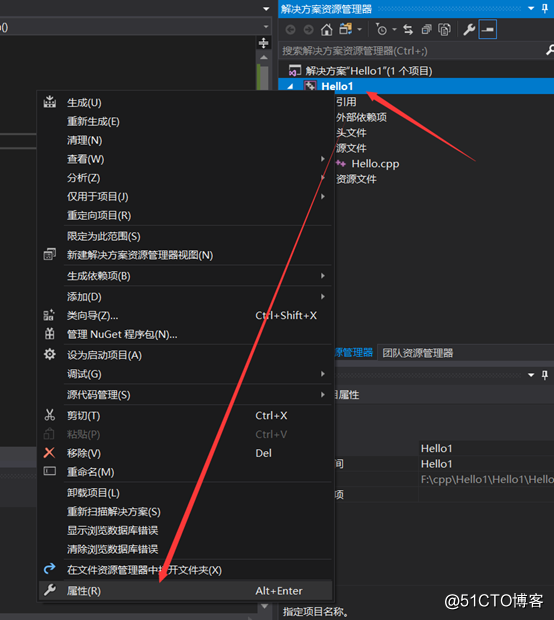Screen dimensions: 554x620
Task: Expand the 分析(Z) submenu
Action: point(185,178)
